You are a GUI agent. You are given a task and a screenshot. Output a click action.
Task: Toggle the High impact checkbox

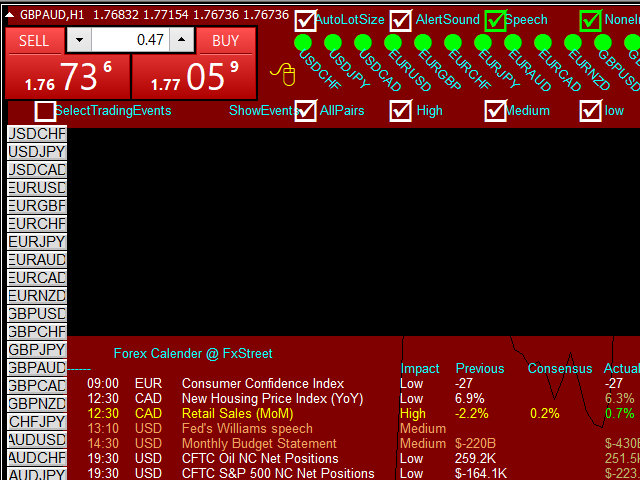point(400,111)
